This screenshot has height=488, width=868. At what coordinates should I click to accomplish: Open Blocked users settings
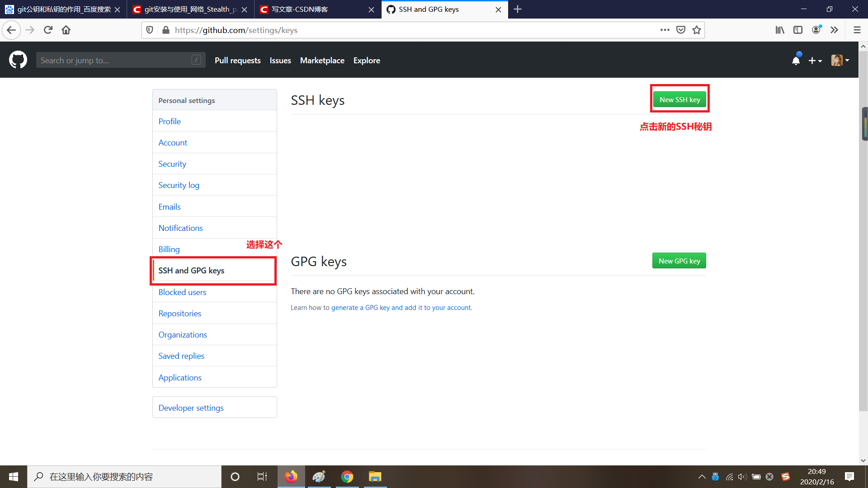pos(215,292)
